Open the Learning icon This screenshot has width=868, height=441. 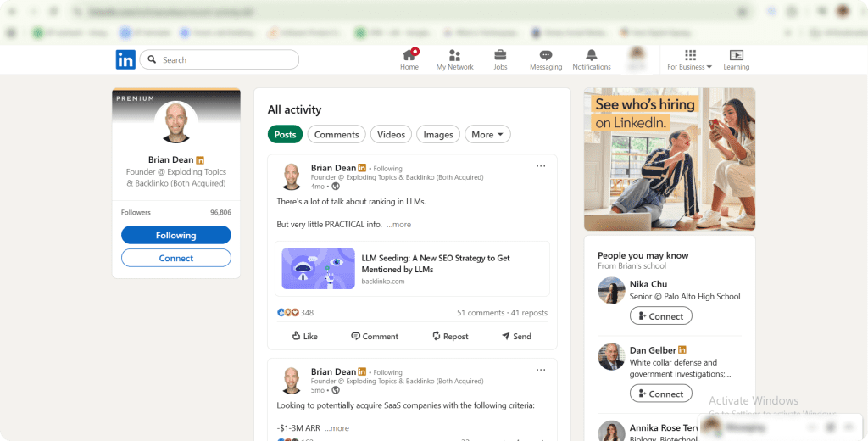737,60
